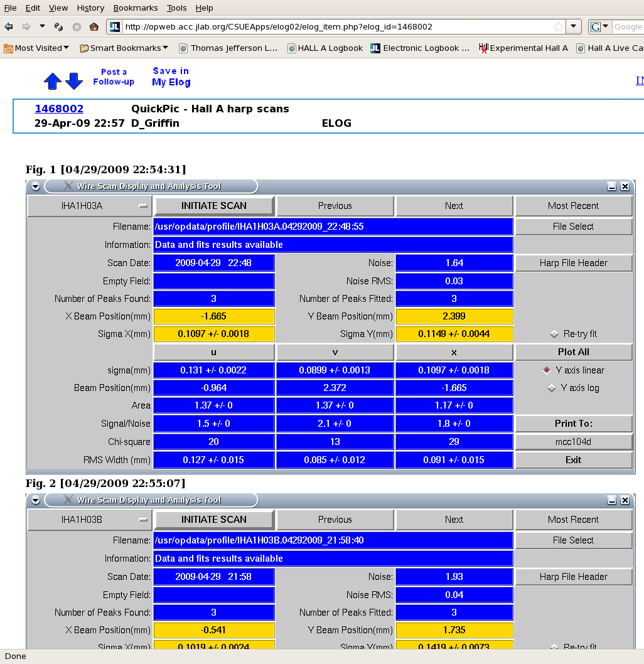Viewport: 644px width, 664px height.
Task: Open the IHA1H03B harp selector dropdown
Action: click(90, 520)
